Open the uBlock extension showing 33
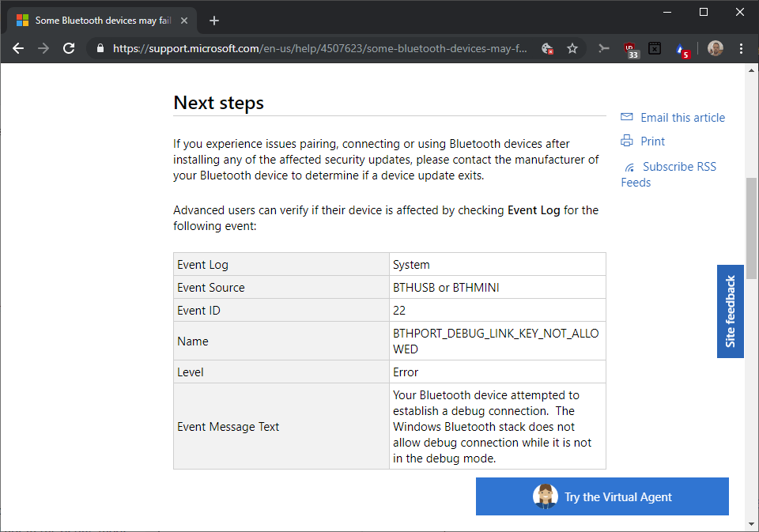Image resolution: width=759 pixels, height=532 pixels. point(630,49)
